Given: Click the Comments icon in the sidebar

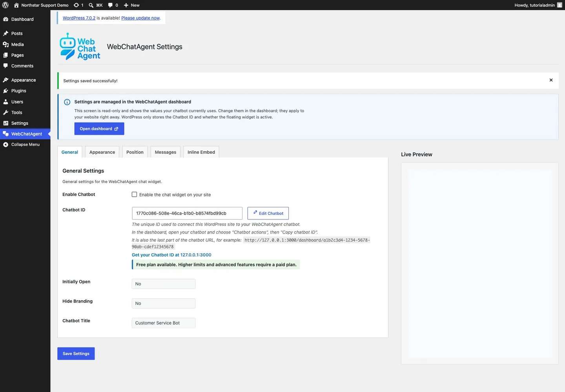Looking at the screenshot, I should (x=5, y=66).
